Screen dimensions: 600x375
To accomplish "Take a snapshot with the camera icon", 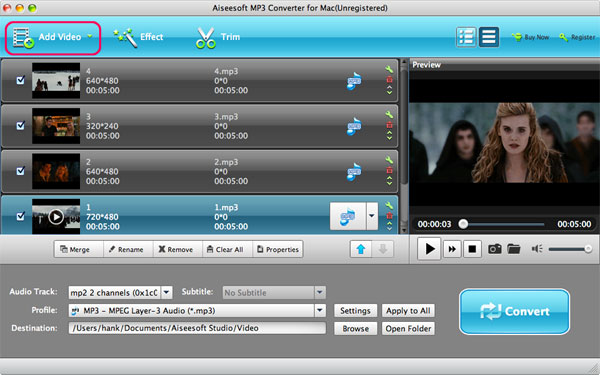I will click(494, 249).
